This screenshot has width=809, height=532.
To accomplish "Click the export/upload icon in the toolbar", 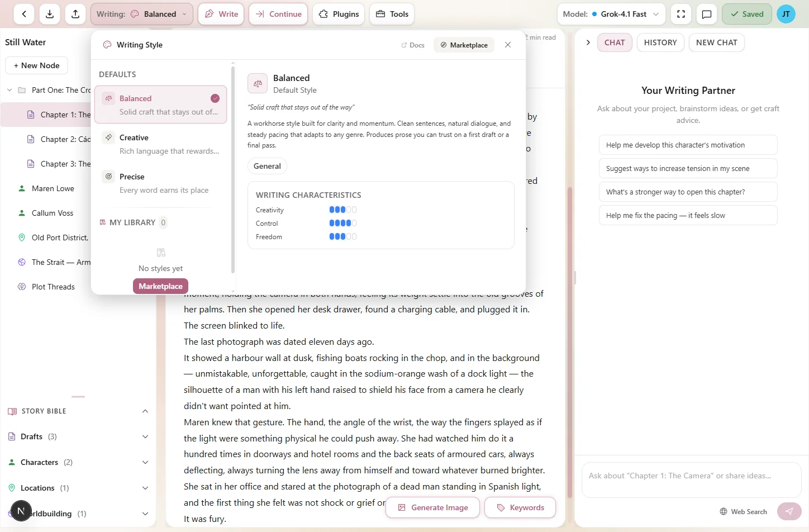I will pos(75,14).
